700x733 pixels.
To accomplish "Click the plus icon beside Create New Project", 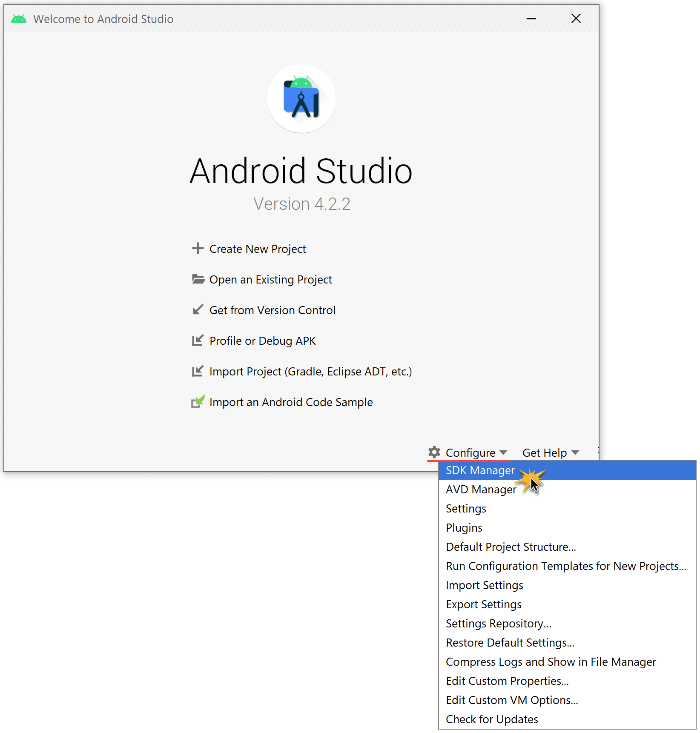I will tap(198, 248).
